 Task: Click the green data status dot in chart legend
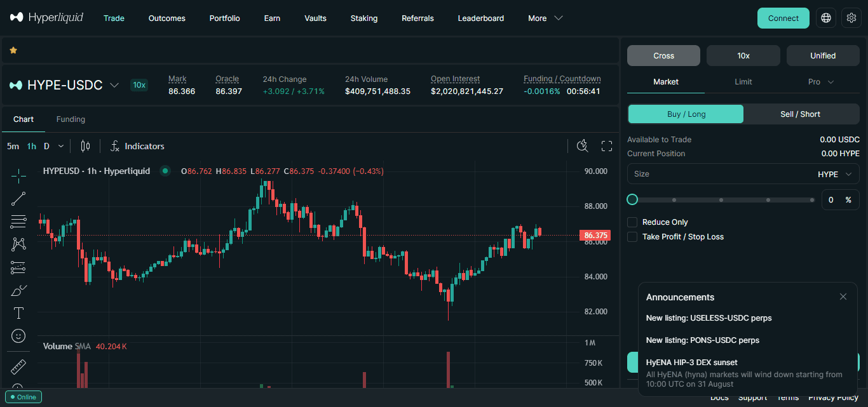(165, 171)
